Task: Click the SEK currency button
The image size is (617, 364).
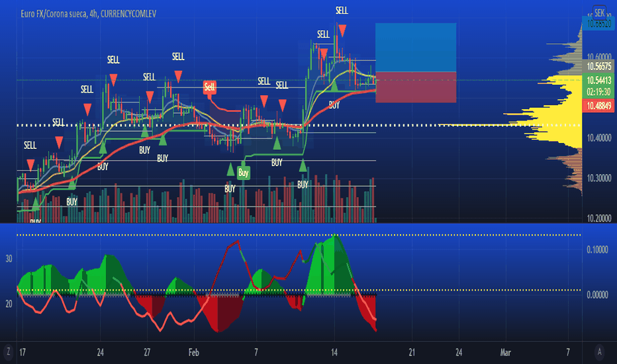Action: pyautogui.click(x=599, y=13)
